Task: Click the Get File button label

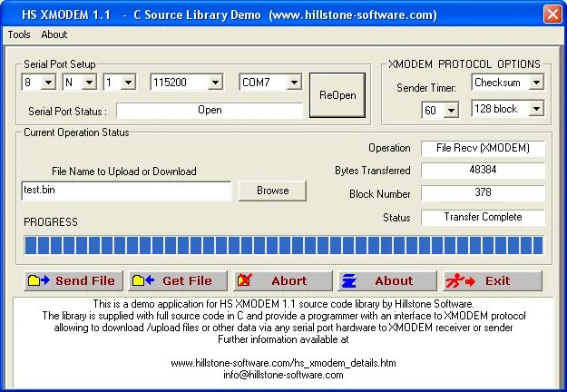Action: (187, 280)
